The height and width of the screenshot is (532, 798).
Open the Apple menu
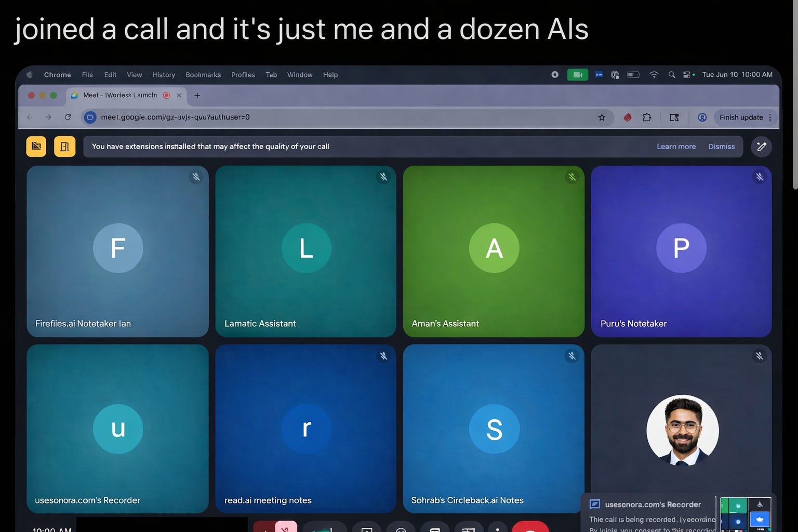30,75
